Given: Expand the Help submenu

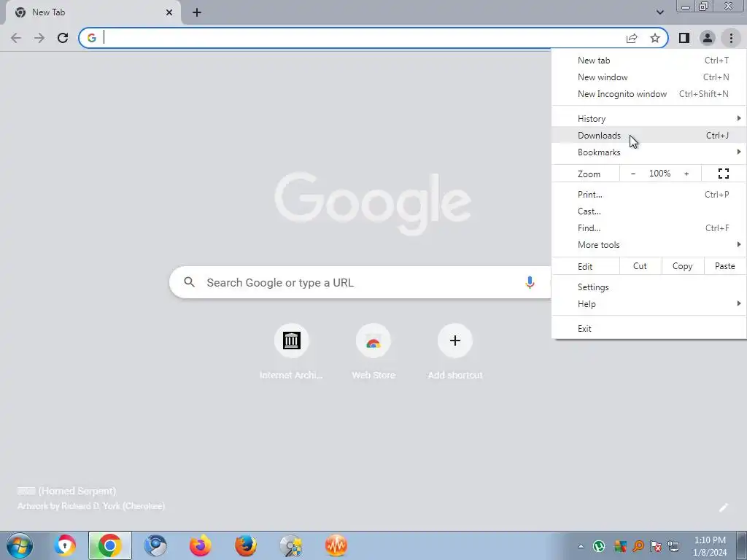Looking at the screenshot, I should (649, 304).
